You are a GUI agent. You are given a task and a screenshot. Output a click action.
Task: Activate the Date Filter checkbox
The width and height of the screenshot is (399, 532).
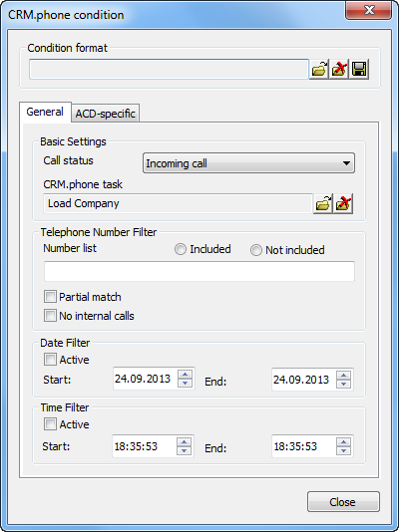[x=50, y=360]
